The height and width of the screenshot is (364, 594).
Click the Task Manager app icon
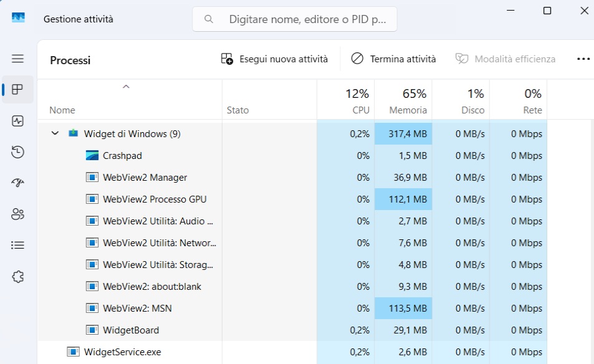[x=18, y=17]
